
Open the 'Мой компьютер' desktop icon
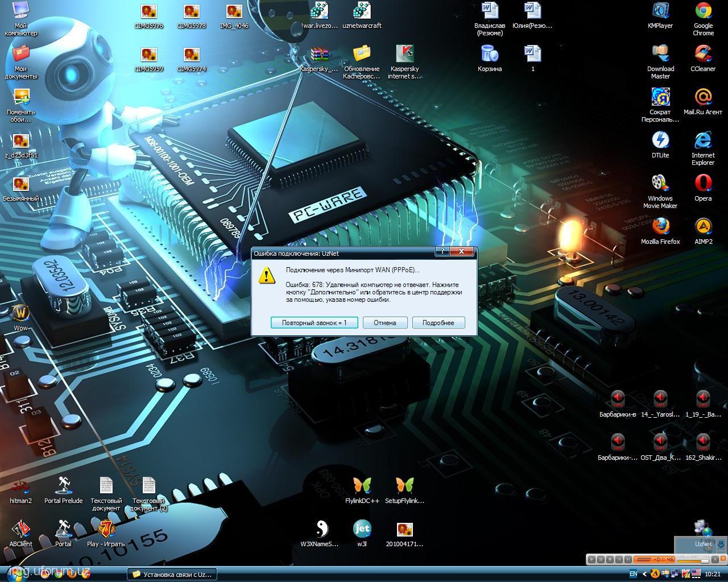coord(21,18)
